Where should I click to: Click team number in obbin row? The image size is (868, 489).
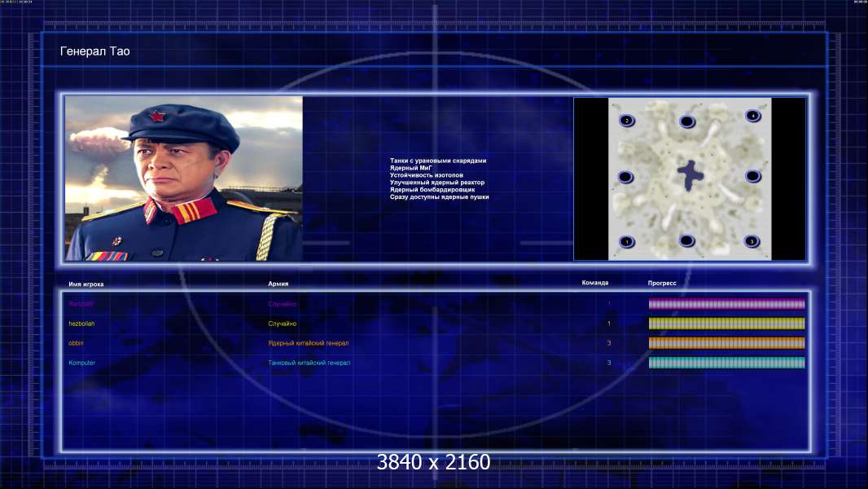point(609,343)
